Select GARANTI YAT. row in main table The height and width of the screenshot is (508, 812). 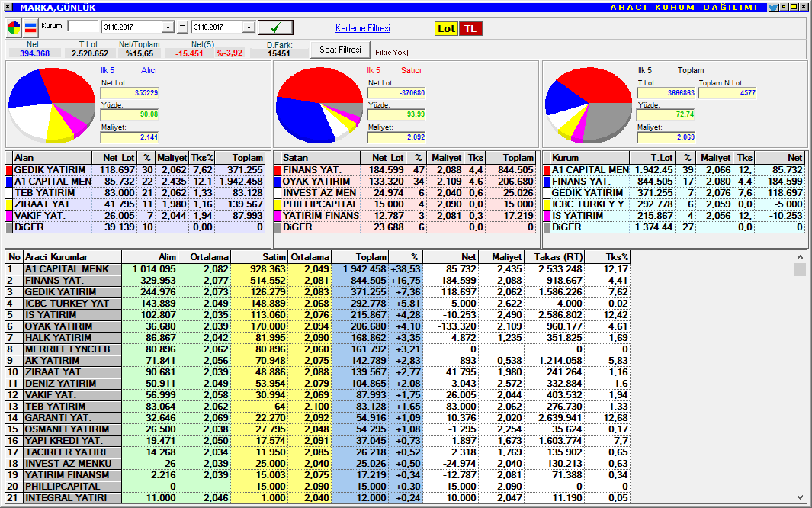[318, 417]
